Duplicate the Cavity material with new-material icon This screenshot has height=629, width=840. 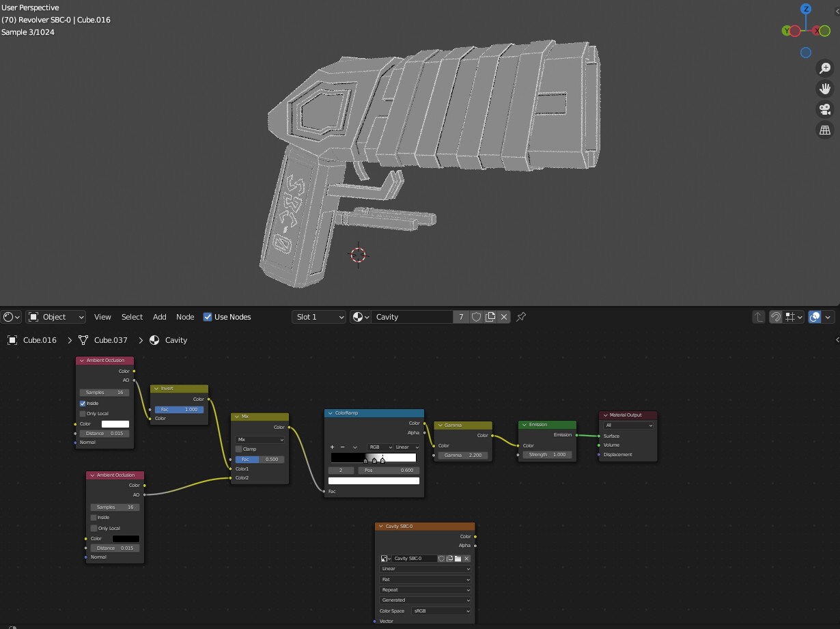[x=490, y=317]
